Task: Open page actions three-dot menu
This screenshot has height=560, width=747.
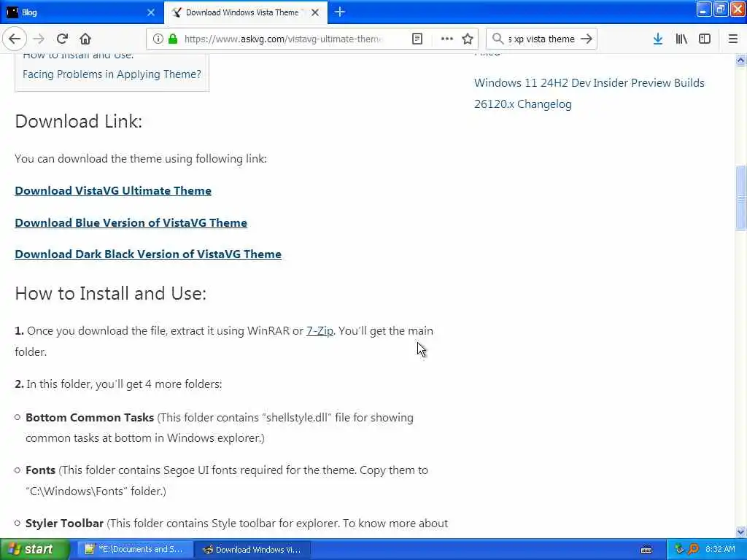Action: click(x=447, y=39)
